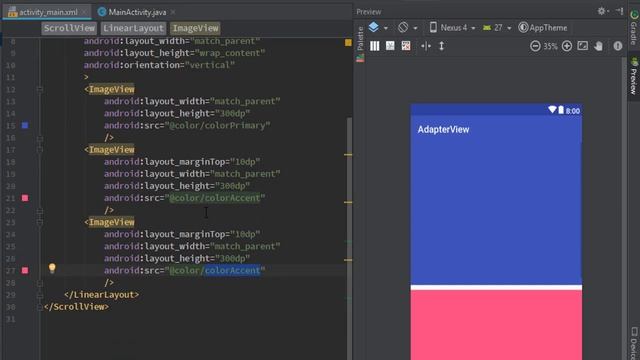Screen dimensions: 640x360
Task: Click the closing </LinearLayout> tag
Action: point(102,295)
